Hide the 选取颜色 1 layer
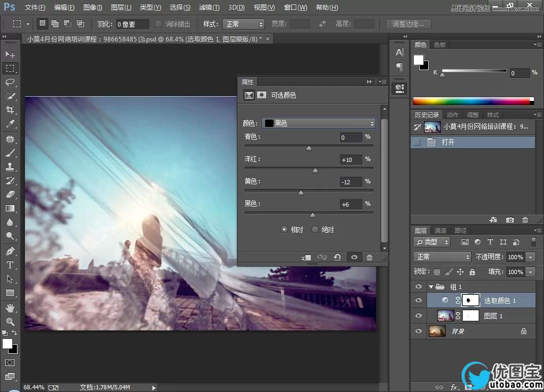 pos(419,301)
